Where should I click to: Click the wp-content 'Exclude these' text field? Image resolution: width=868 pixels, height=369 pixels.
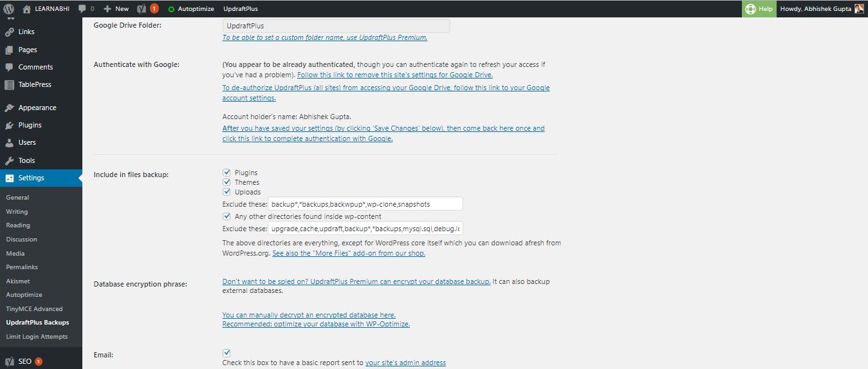click(x=365, y=229)
